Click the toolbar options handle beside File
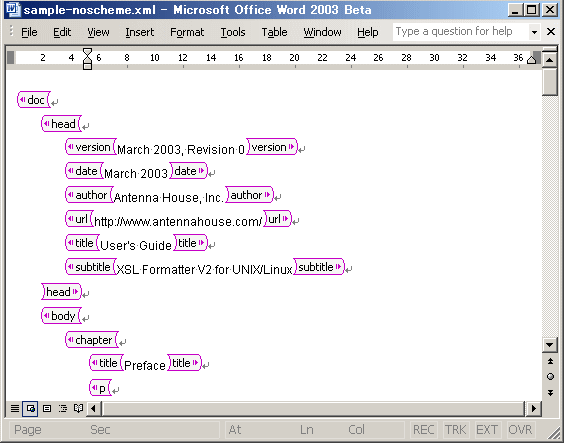The image size is (564, 443). 11,32
